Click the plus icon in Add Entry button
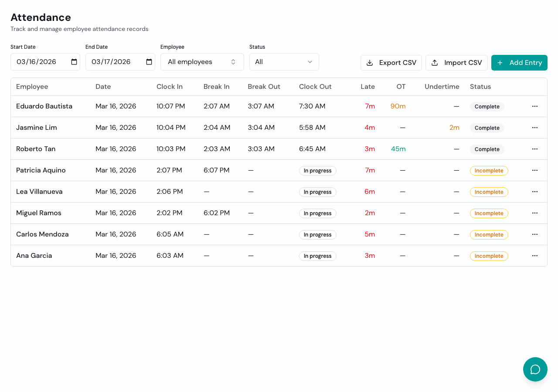The height and width of the screenshot is (392, 558). pyautogui.click(x=499, y=63)
